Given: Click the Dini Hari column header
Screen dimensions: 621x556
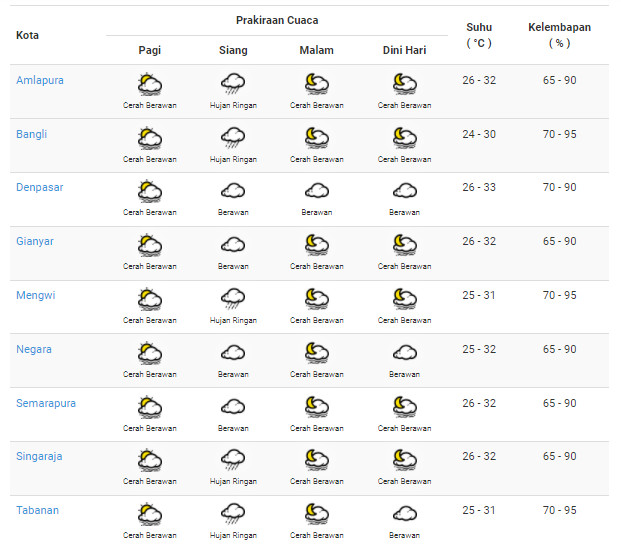Looking at the screenshot, I should pyautogui.click(x=404, y=51).
